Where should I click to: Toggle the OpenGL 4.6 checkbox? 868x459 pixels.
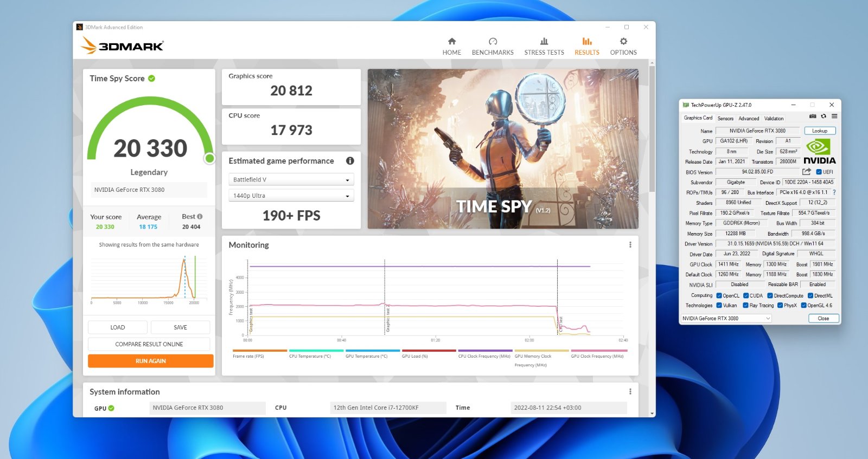(x=804, y=306)
